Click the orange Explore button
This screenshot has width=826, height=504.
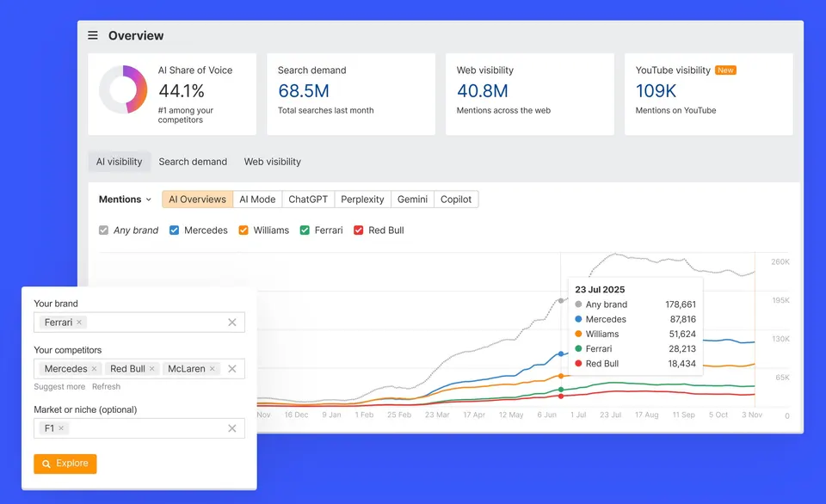65,464
